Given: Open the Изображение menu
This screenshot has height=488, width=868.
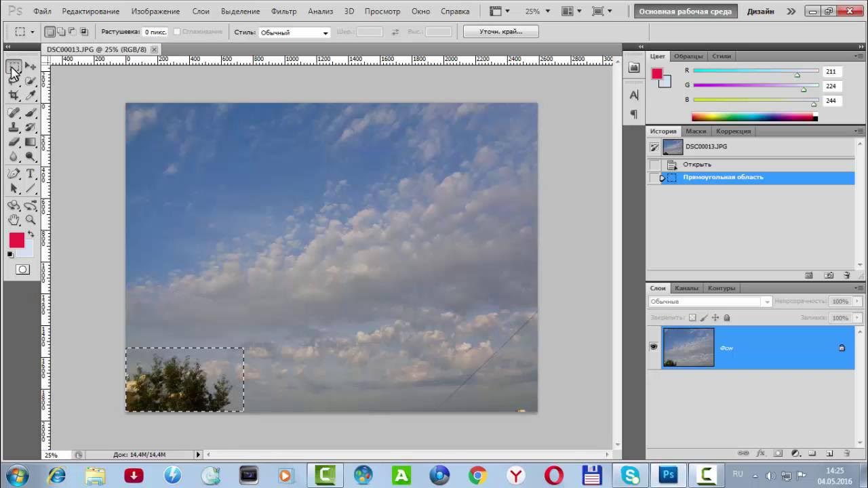Looking at the screenshot, I should click(156, 12).
